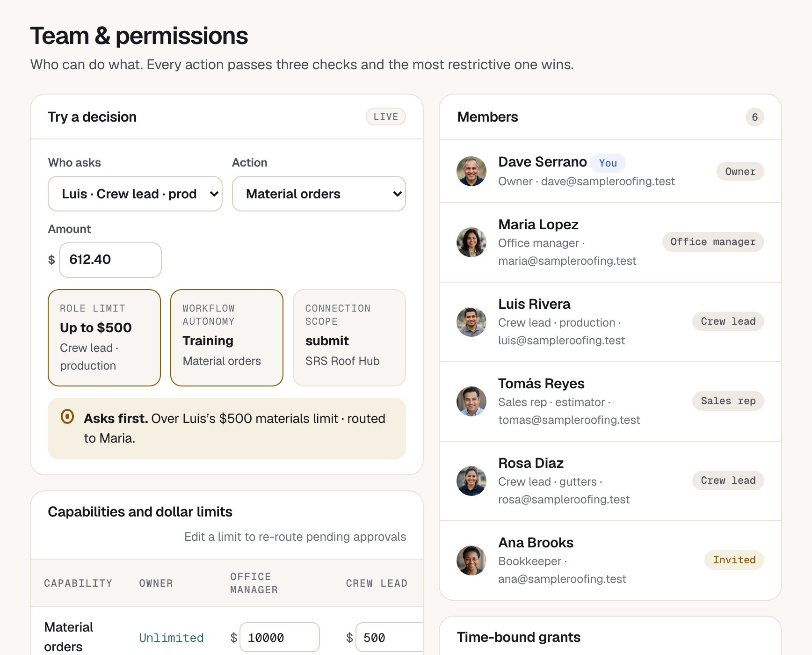Click the Ana Brooks name
812x655 pixels.
point(536,543)
